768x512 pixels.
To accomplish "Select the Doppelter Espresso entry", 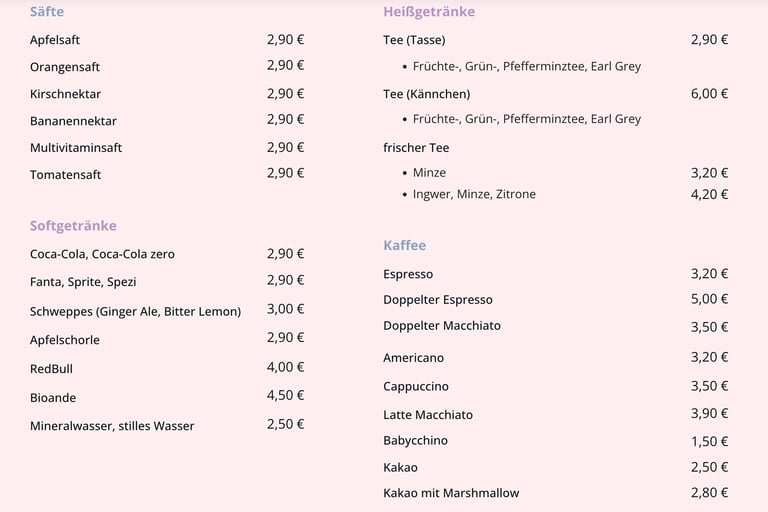I will (x=437, y=300).
